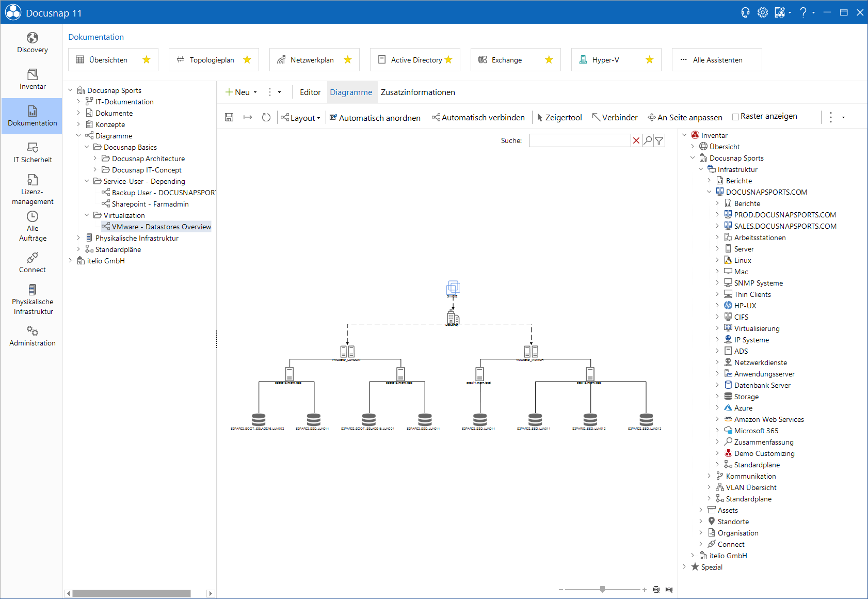This screenshot has width=868, height=599.
Task: Click the export arrow toolbar icon
Action: (248, 117)
